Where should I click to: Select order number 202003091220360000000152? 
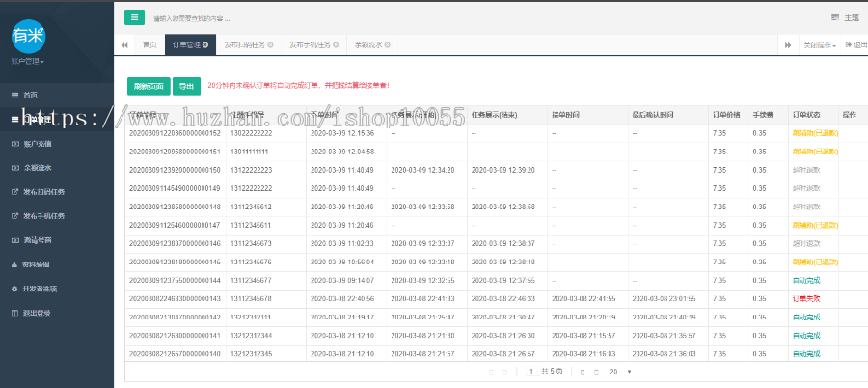[175, 133]
